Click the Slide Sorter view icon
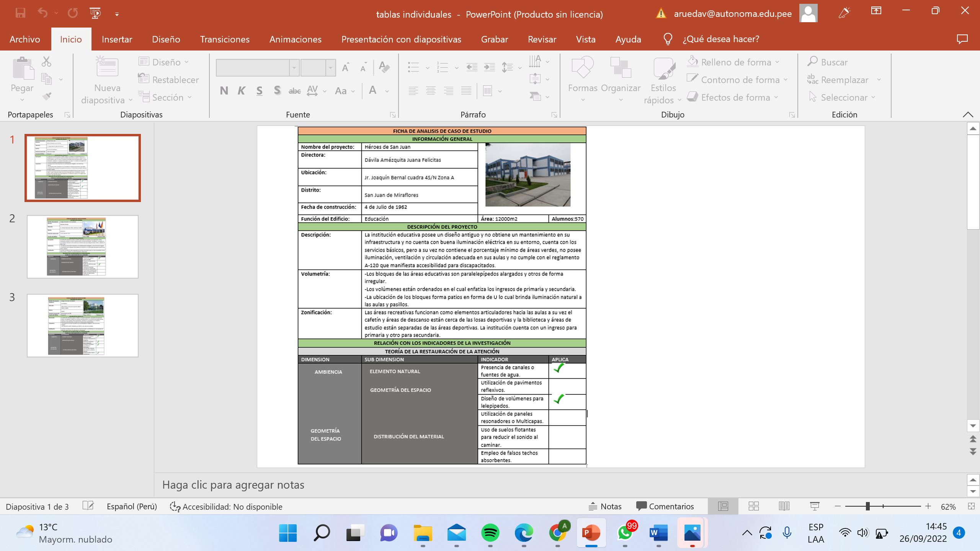 coord(753,506)
